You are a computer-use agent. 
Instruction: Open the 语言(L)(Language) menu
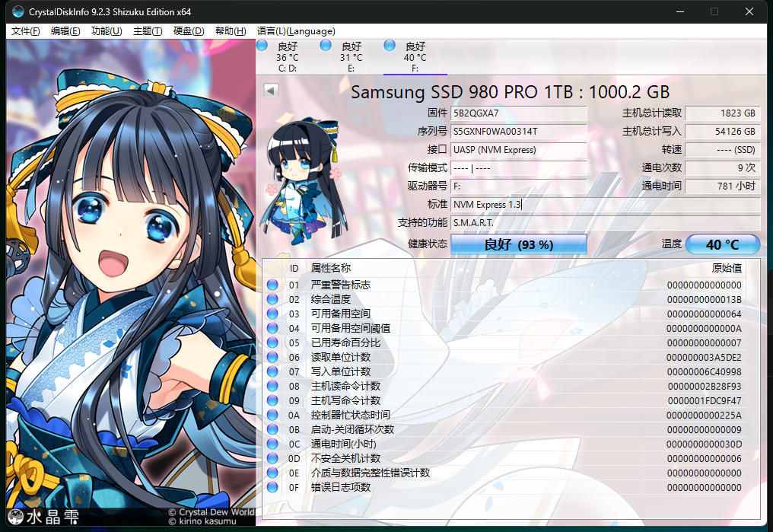296,31
